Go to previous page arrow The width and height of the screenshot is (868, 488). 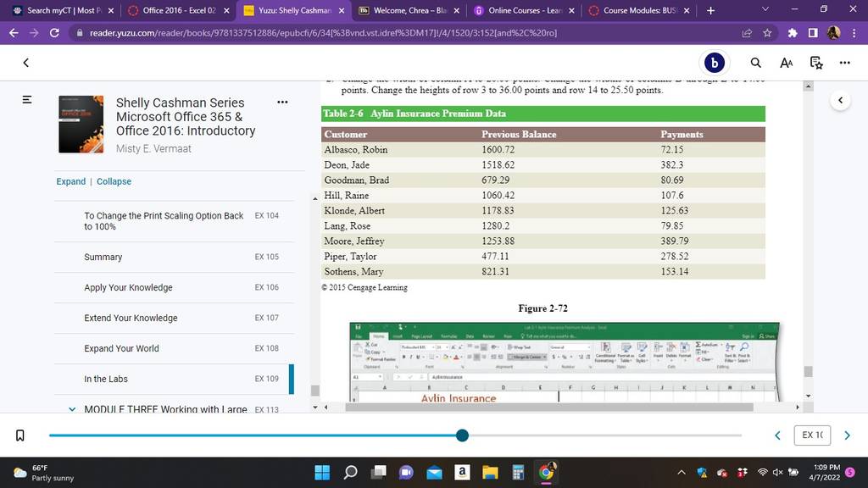point(778,435)
